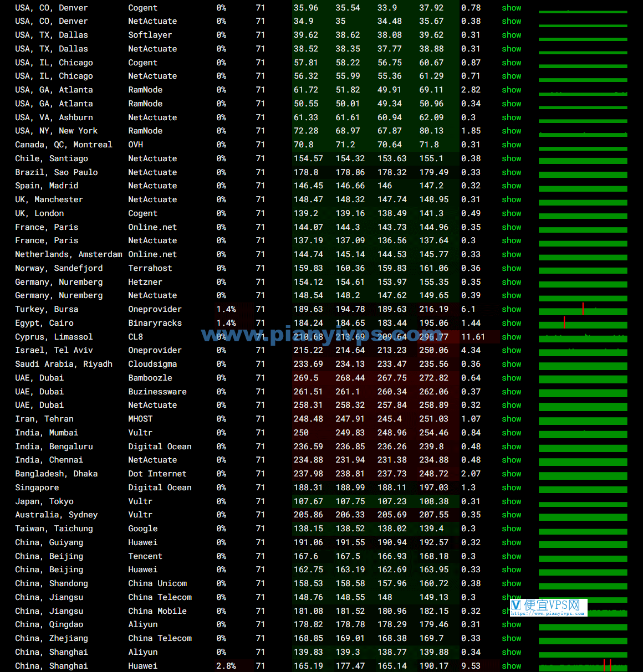Click show link for Nuremberg Hetzner row
The width and height of the screenshot is (643, 672).
click(x=511, y=282)
